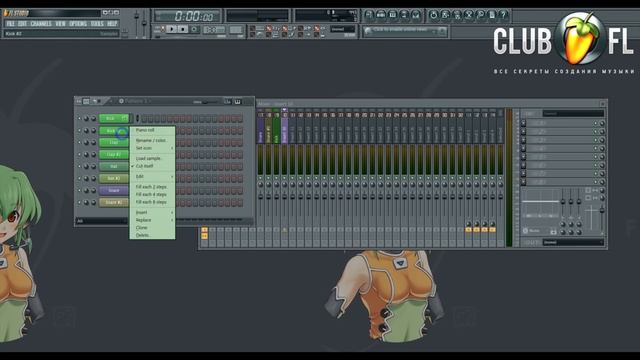Select the Clap #2 channel button
This screenshot has width=640, height=360.
114,154
